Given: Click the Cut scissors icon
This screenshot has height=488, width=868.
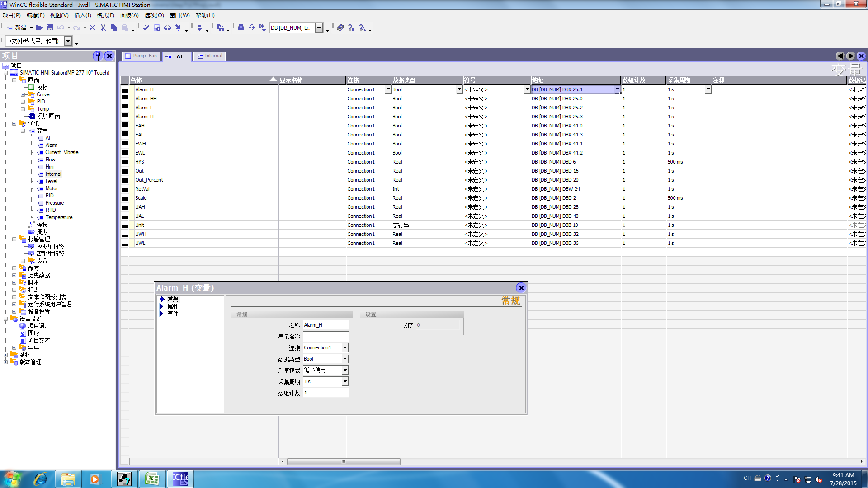Looking at the screenshot, I should point(103,28).
